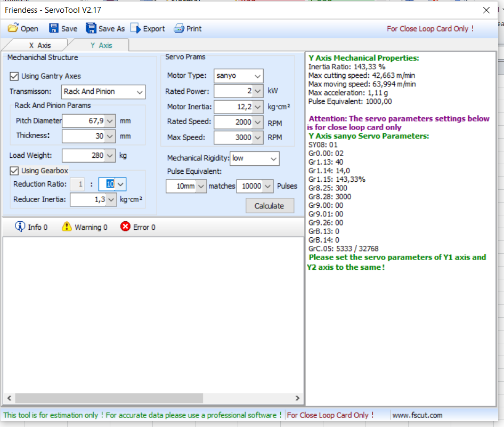Click the Save As disk icon
The height and width of the screenshot is (427, 504).
point(91,28)
